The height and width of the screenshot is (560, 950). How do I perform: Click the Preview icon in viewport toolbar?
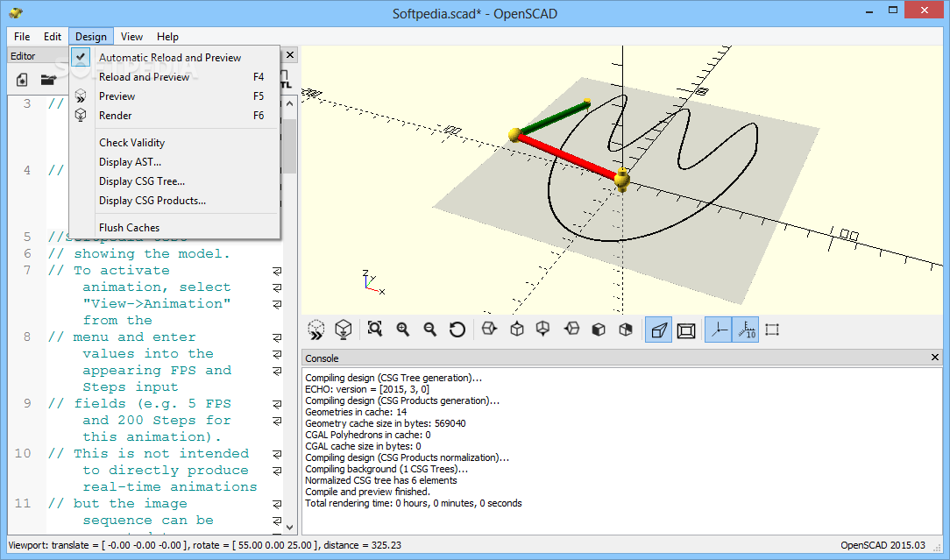click(x=316, y=330)
